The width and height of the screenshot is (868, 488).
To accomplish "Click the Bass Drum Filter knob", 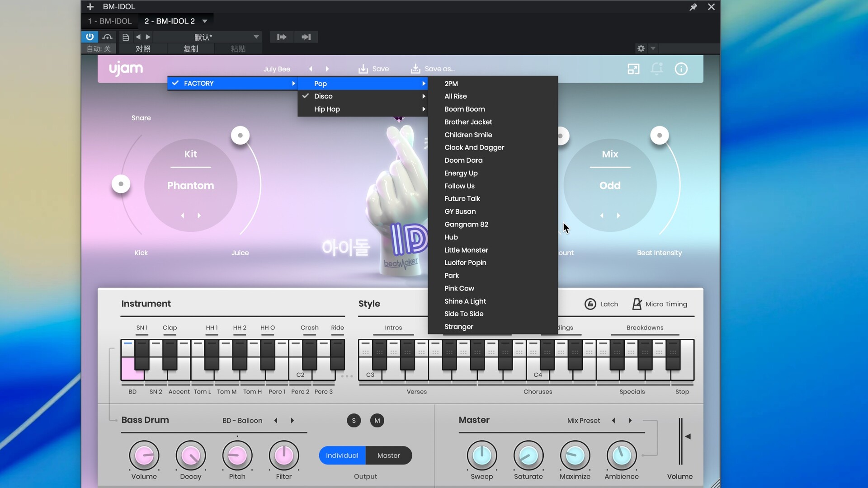I will [284, 455].
